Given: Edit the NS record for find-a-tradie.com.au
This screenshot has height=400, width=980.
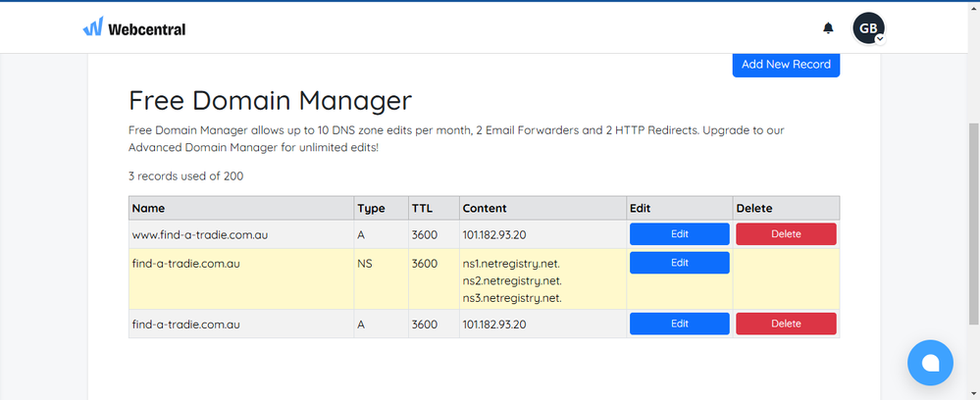Looking at the screenshot, I should (680, 263).
